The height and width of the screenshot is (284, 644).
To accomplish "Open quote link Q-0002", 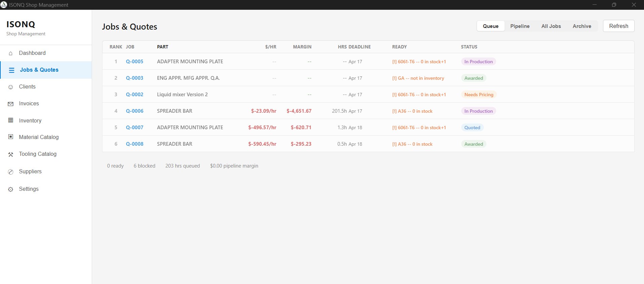I will pos(134,95).
